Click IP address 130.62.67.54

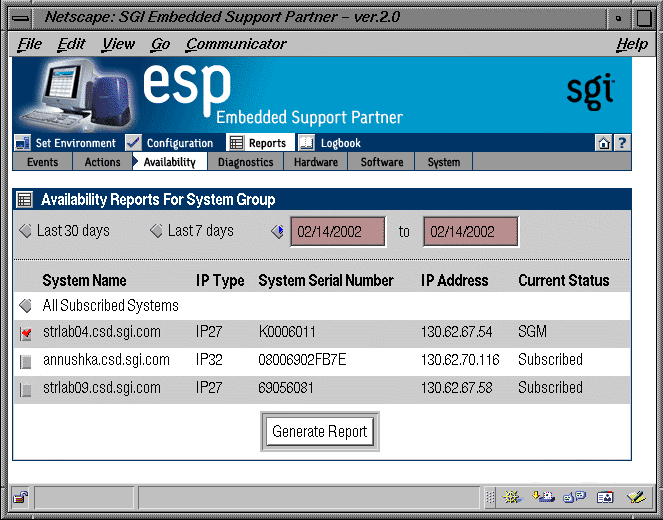point(457,331)
